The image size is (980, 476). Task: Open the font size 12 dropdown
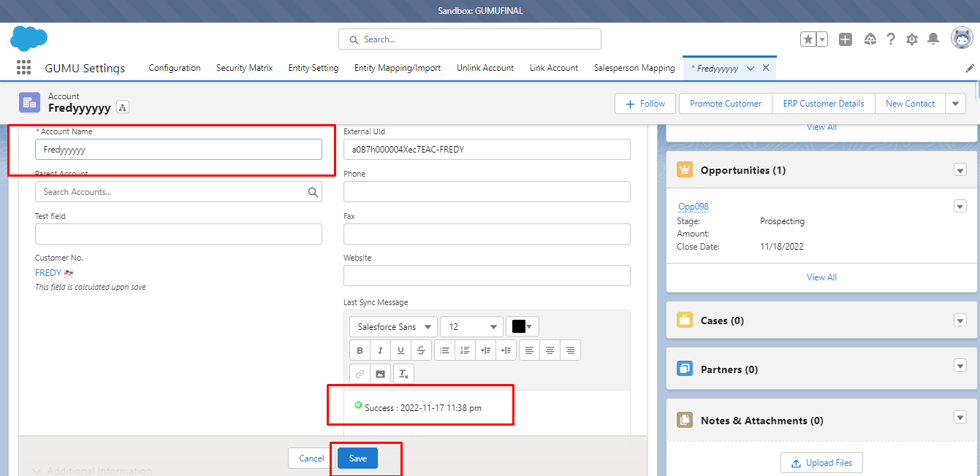[471, 327]
